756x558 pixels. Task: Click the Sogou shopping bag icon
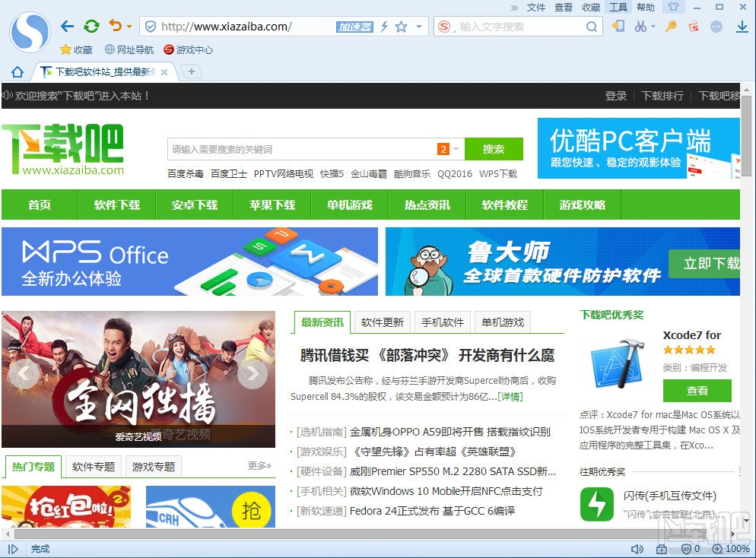[x=694, y=27]
